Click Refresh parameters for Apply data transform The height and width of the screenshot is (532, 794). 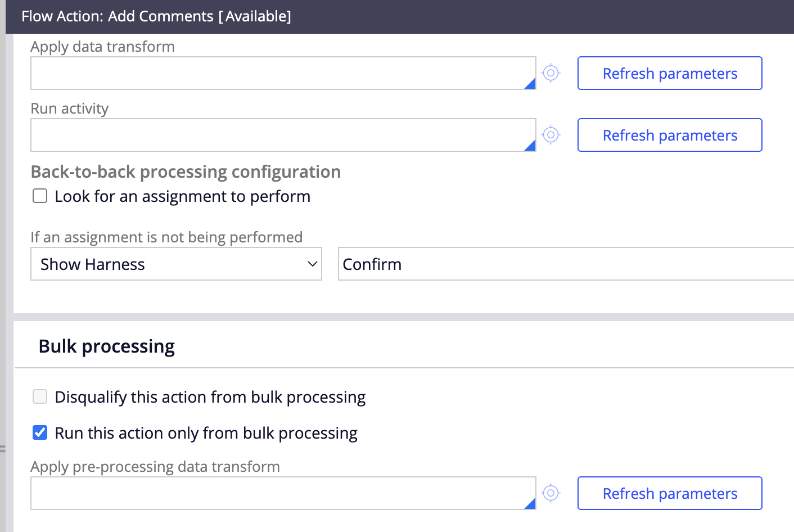click(x=669, y=73)
